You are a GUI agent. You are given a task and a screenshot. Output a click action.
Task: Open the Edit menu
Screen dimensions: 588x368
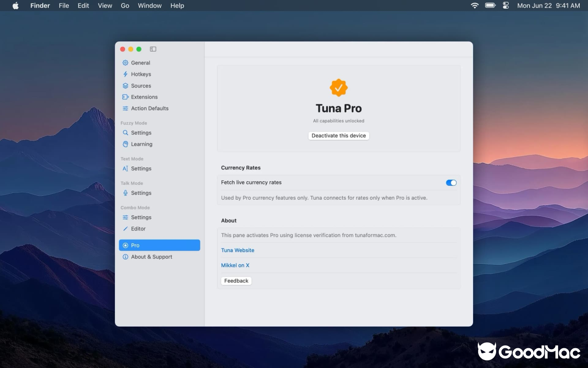tap(83, 6)
